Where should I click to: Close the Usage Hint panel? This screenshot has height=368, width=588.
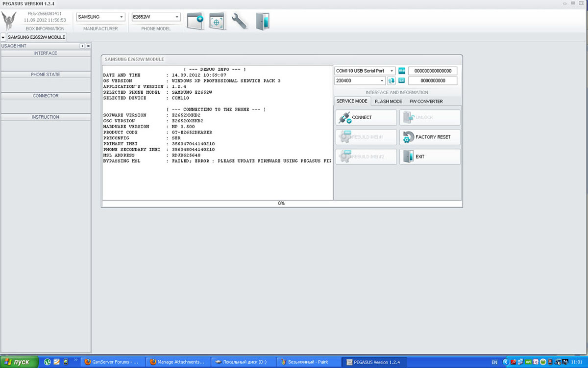pos(88,46)
